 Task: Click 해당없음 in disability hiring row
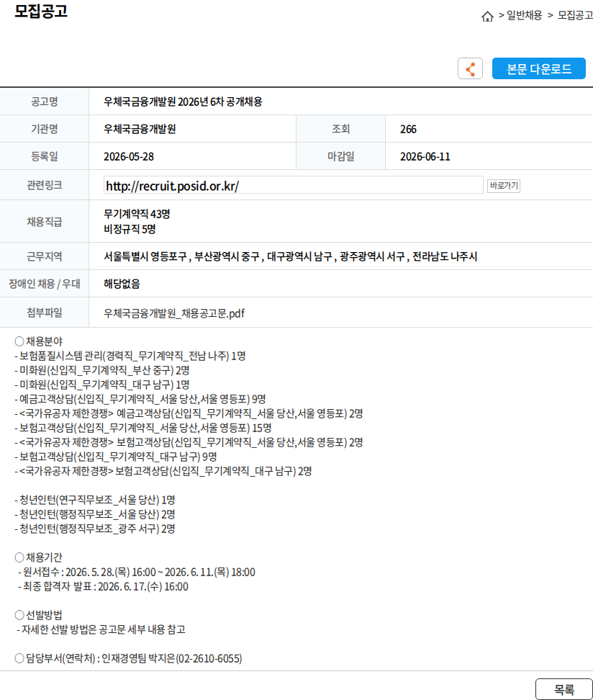122,284
